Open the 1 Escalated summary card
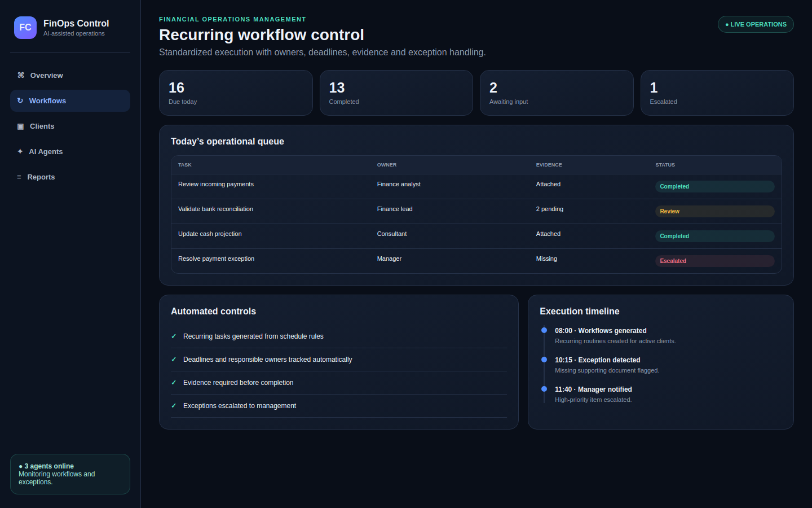This screenshot has height=508, width=812. (x=717, y=93)
